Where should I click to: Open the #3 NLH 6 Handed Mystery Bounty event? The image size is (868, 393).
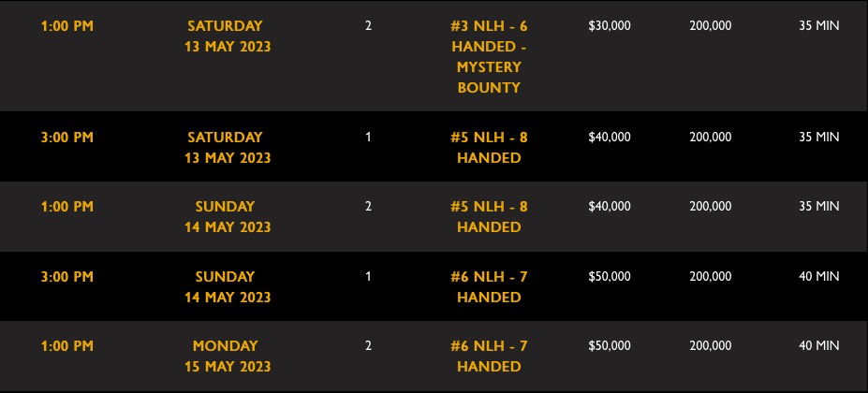(x=489, y=57)
